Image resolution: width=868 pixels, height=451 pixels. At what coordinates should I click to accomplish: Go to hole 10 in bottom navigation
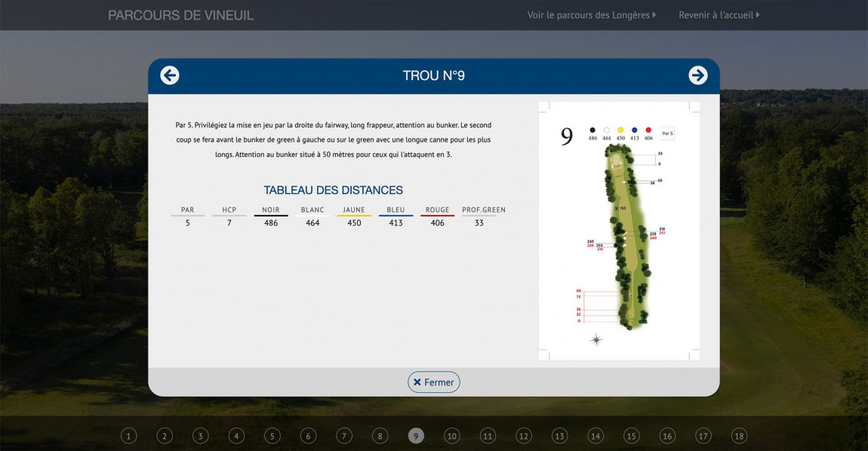click(x=451, y=436)
